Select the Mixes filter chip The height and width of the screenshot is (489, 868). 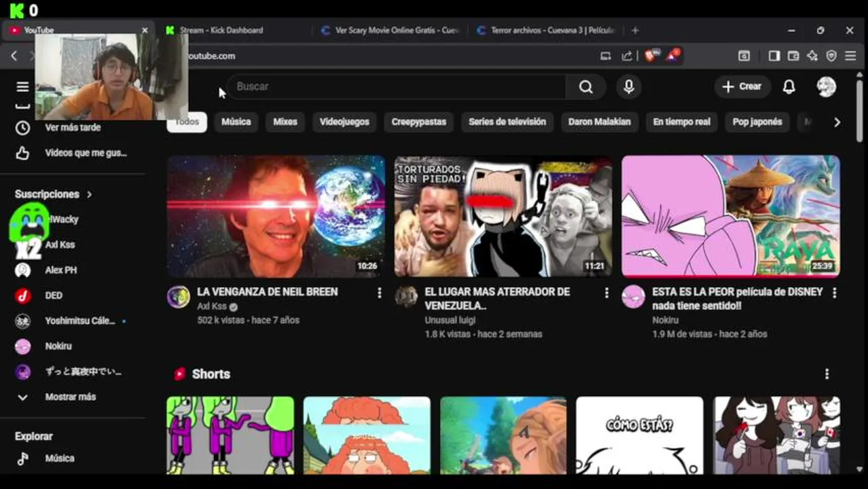[x=285, y=122]
